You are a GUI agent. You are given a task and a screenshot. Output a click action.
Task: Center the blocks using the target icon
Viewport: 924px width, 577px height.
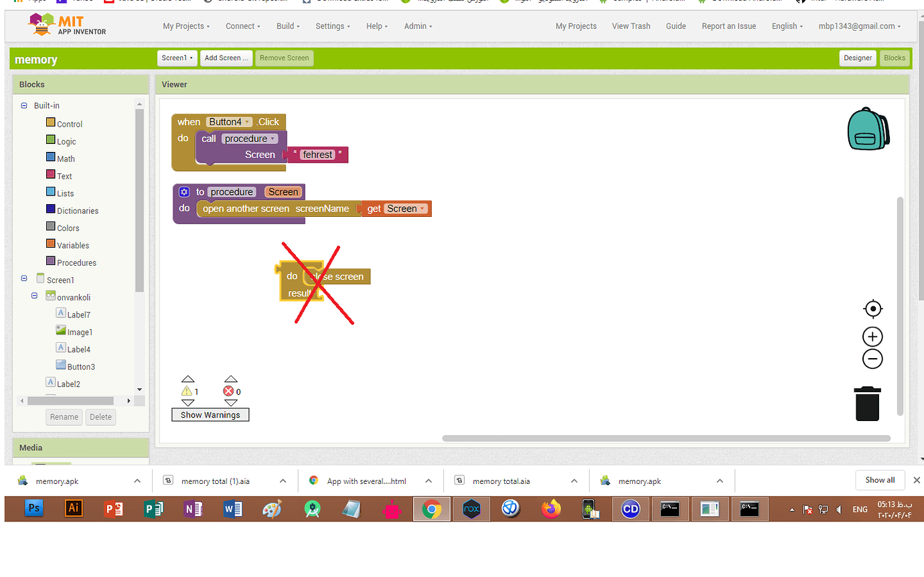click(x=872, y=309)
